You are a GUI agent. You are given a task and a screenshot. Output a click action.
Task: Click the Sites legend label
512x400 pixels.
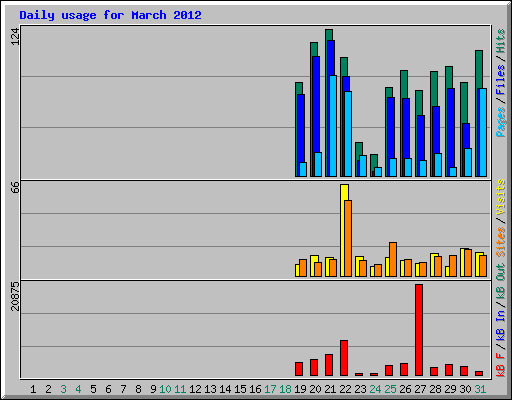pos(501,241)
